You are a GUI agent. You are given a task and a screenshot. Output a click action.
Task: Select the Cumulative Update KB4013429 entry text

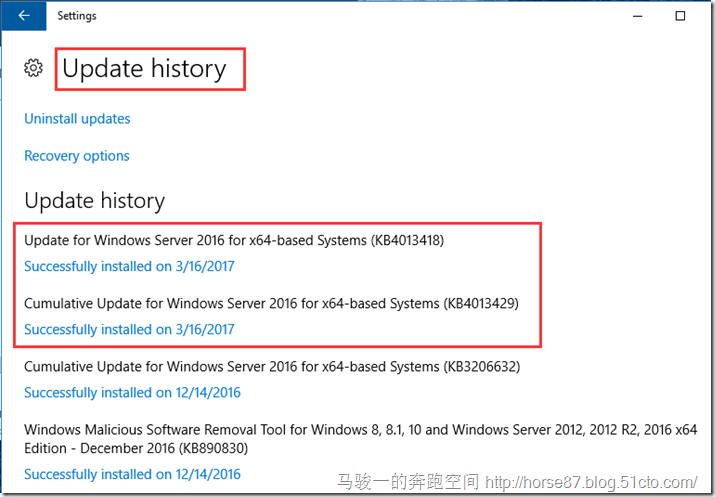pyautogui.click(x=271, y=304)
